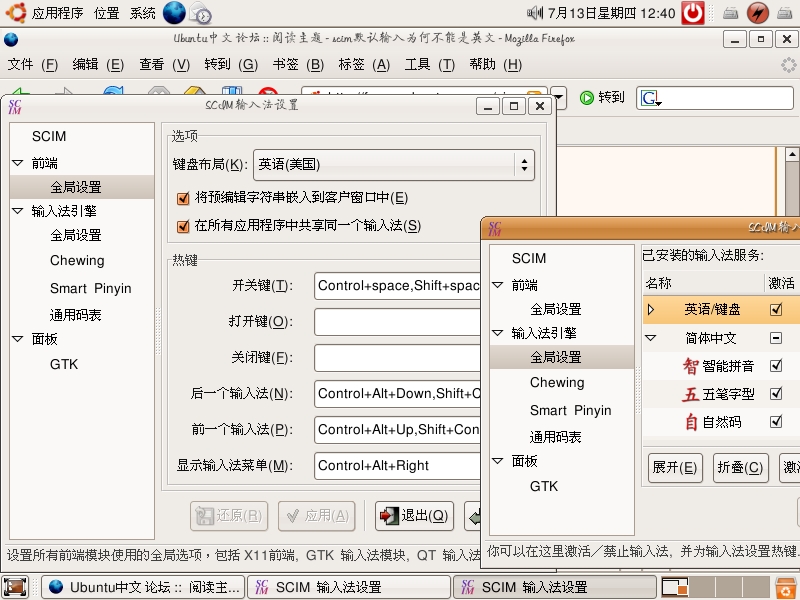Toggle 将预编辑字符串嵌入到客户窗口中 checkbox

pyautogui.click(x=183, y=198)
